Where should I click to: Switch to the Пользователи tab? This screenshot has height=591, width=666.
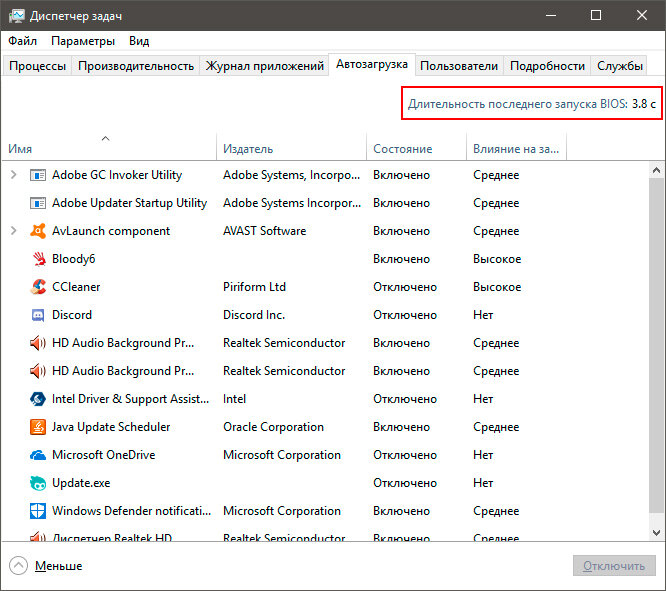[459, 66]
